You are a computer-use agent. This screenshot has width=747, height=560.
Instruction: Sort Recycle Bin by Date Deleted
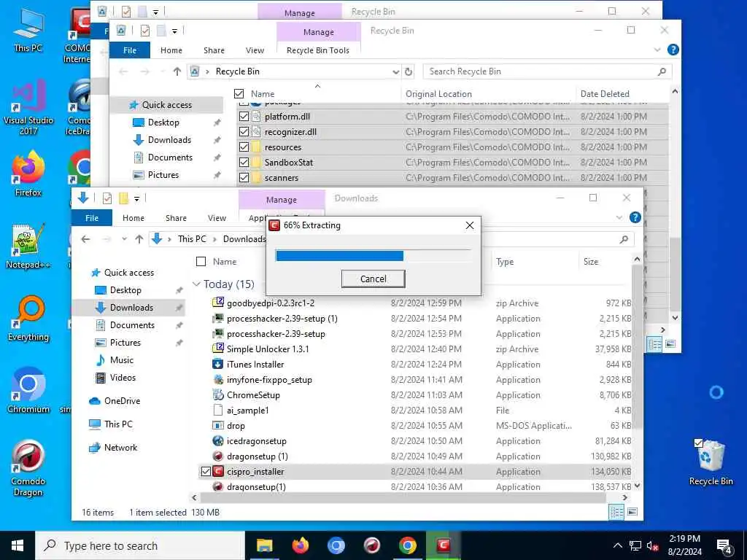click(x=605, y=94)
